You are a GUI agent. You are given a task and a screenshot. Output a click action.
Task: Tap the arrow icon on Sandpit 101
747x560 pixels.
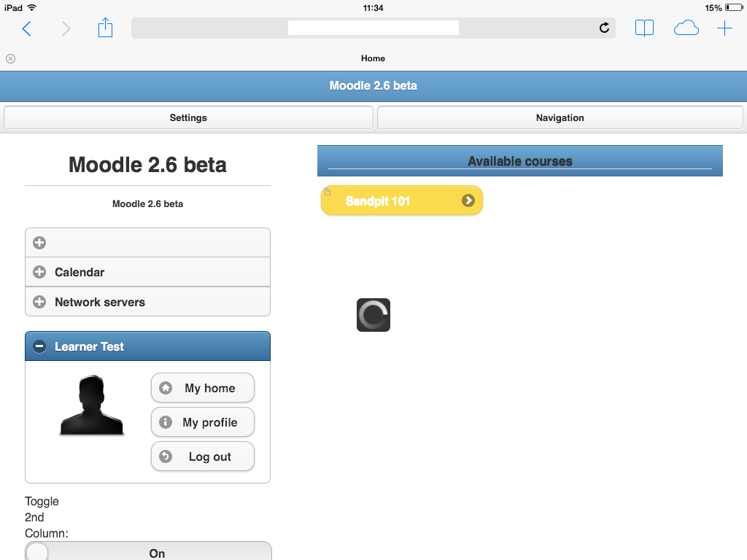pos(468,201)
